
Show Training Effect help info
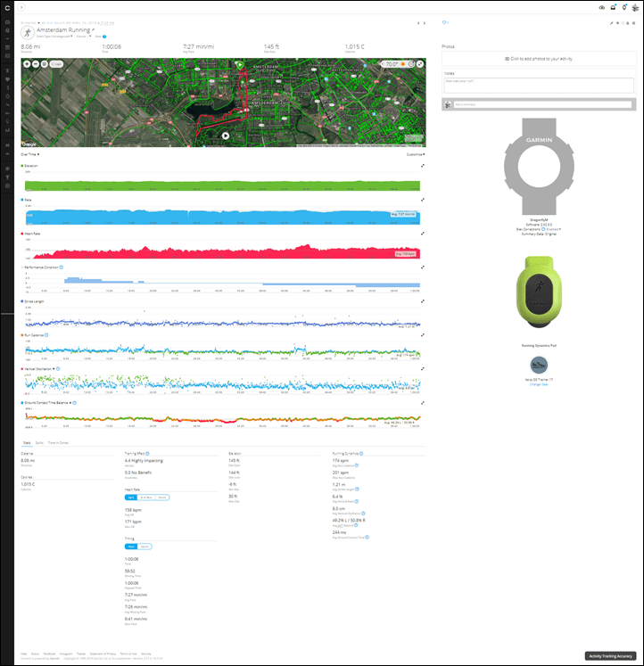pyautogui.click(x=147, y=454)
